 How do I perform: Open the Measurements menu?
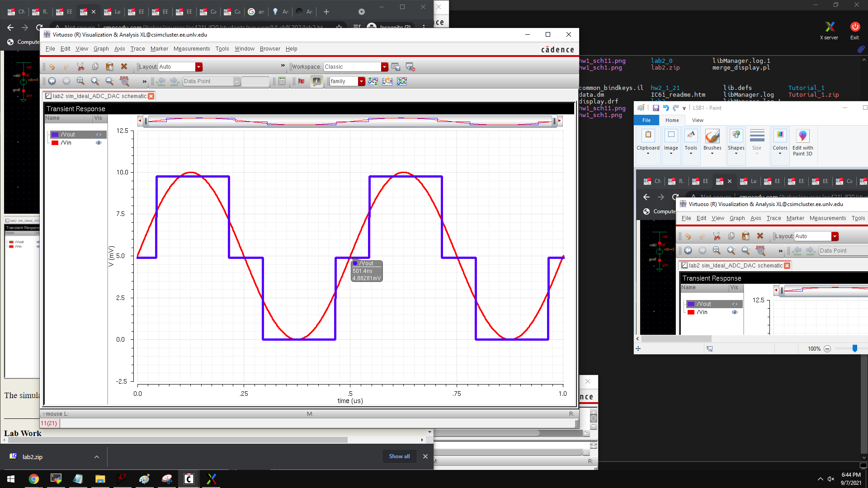click(x=192, y=49)
